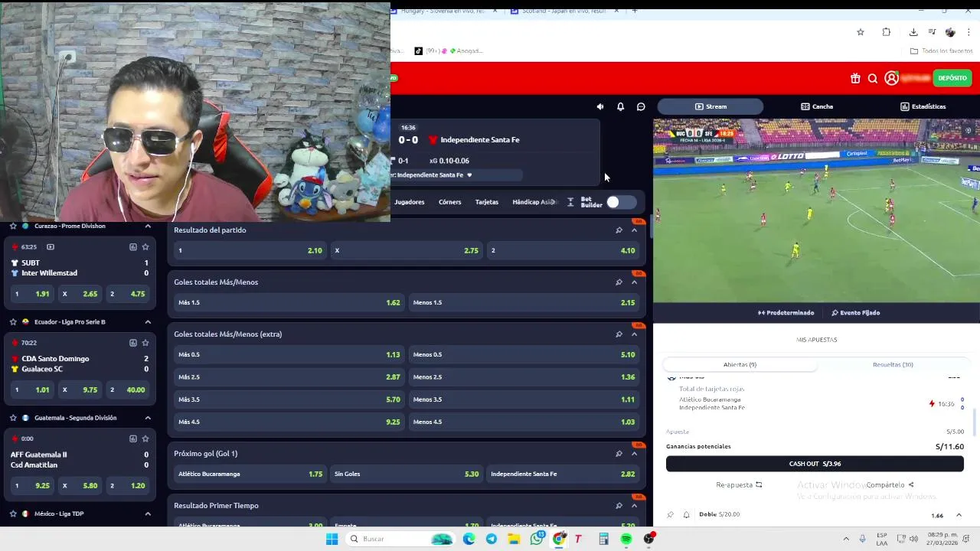Click the Windows Start button
The image size is (980, 551).
coord(332,539)
